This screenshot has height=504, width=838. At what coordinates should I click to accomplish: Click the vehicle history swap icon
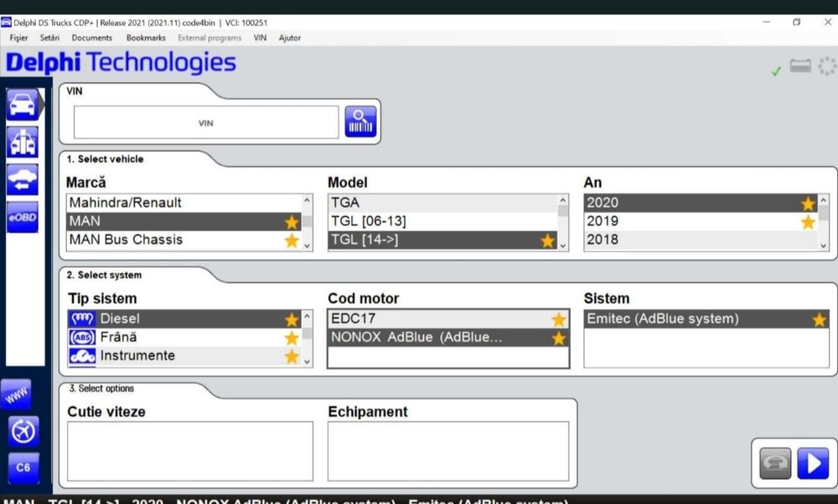[x=23, y=179]
